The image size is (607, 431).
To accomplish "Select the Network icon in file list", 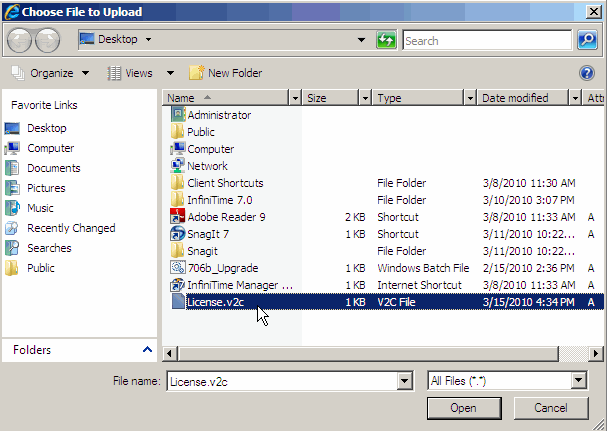I will click(x=178, y=166).
